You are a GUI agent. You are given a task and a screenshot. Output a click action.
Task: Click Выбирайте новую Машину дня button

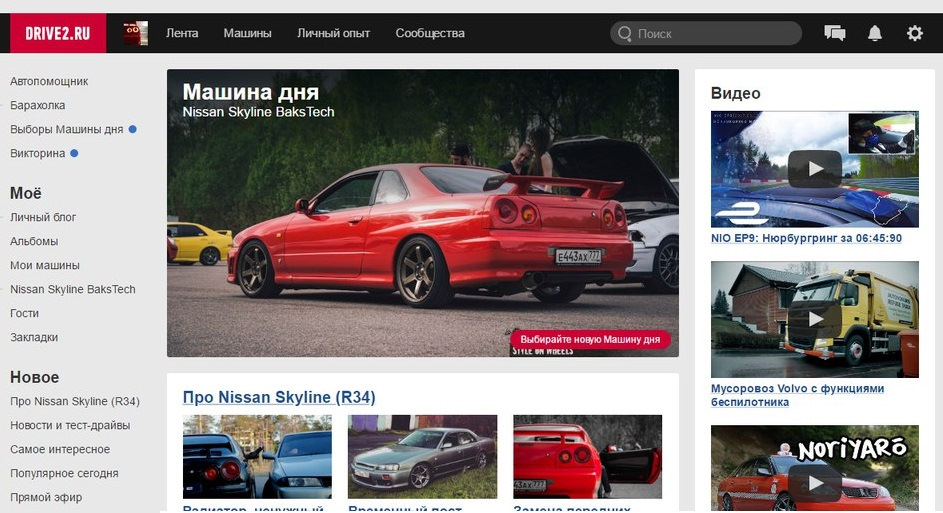590,339
